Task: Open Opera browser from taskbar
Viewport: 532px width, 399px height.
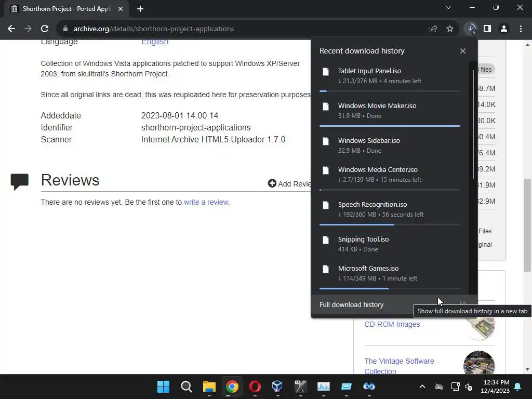Action: [255, 387]
